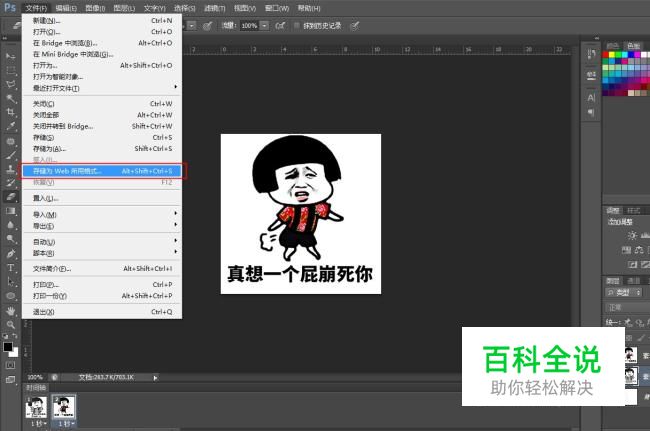This screenshot has height=431, width=650.
Task: Switch to the Swatches (色板) tab
Action: 633,45
